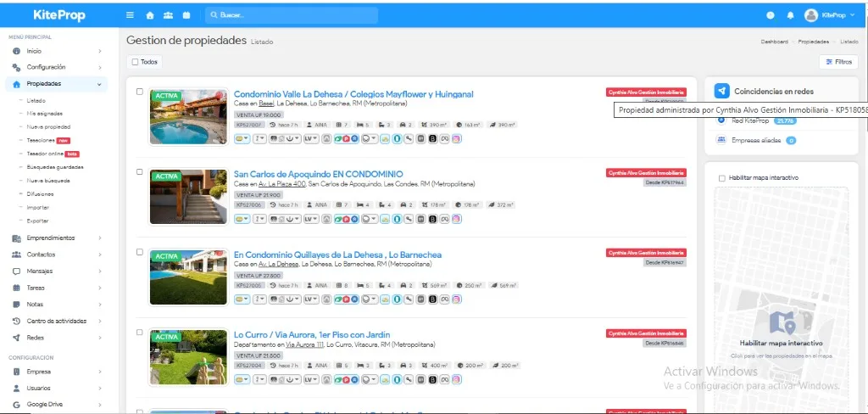
Task: Click key icon in Condominio Valle La Dehesa row
Action: point(409,138)
